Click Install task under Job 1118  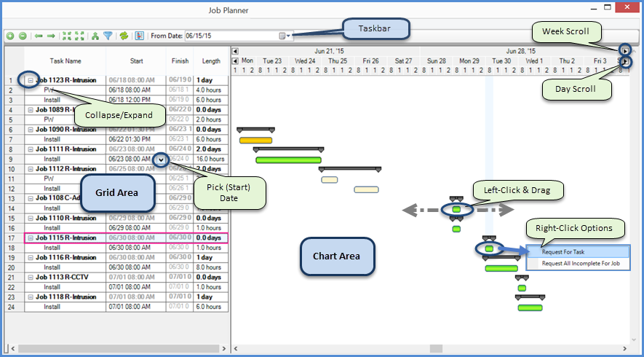[52, 307]
